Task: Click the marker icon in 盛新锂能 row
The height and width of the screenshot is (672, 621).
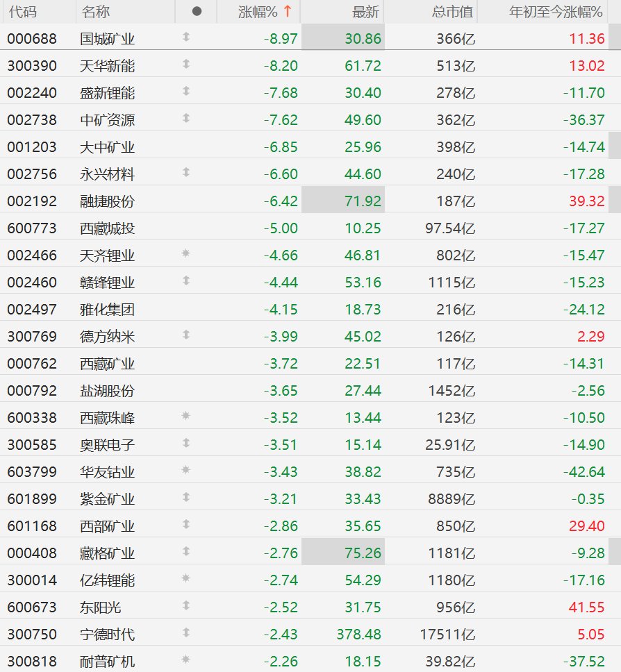Action: click(x=186, y=91)
